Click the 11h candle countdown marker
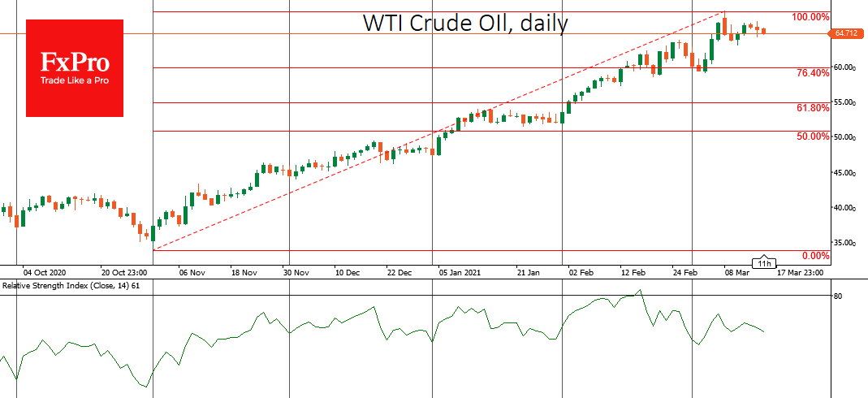Screen dimensions: 868x398 763,263
